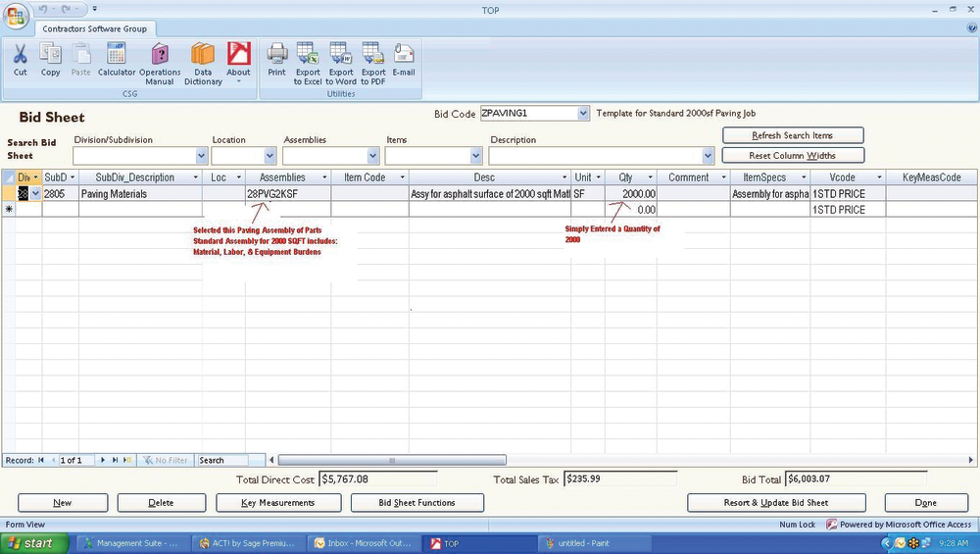Open the Items search dropdown
Viewport: 980px width, 554px height.
pos(475,156)
